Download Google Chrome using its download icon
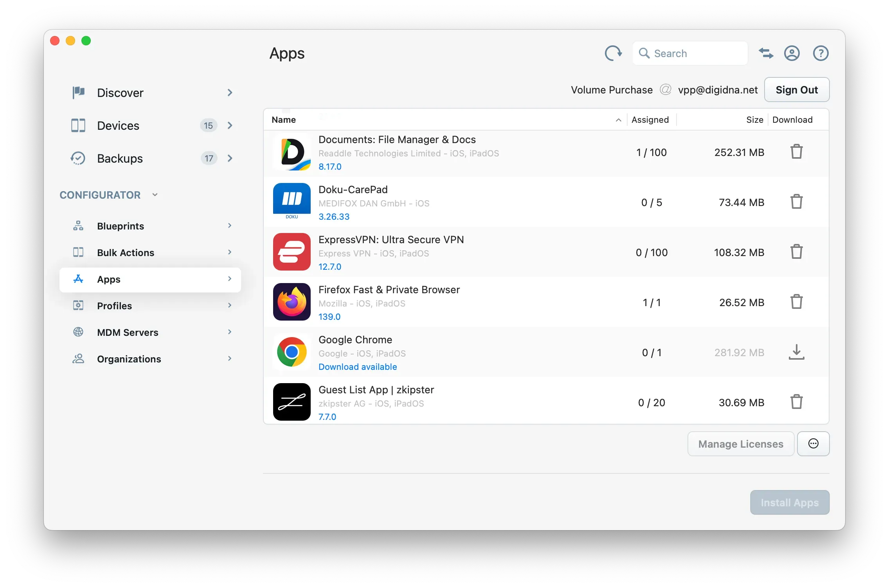The height and width of the screenshot is (588, 889). (797, 352)
